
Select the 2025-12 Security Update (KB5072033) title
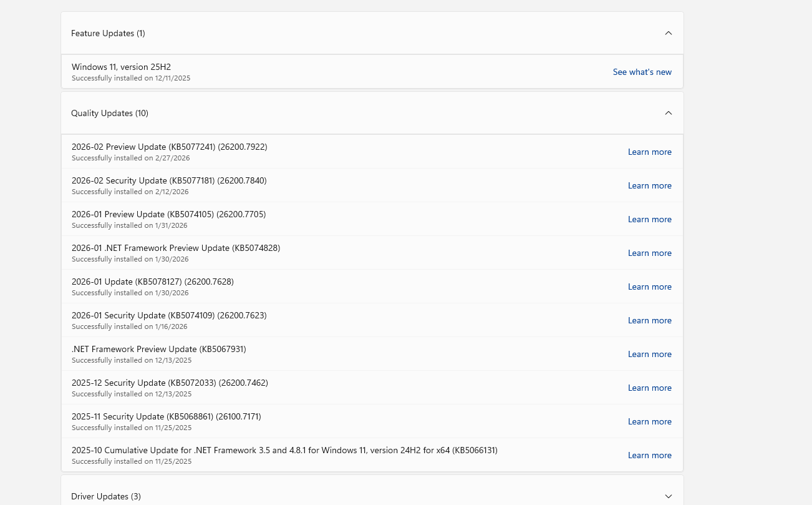tap(170, 383)
